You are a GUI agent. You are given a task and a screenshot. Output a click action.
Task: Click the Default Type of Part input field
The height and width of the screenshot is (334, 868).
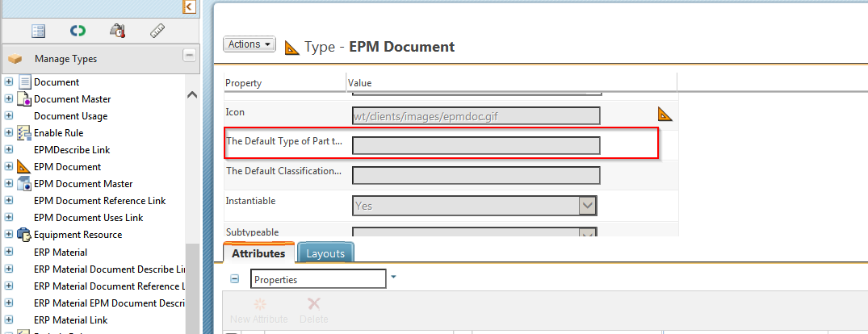coord(476,145)
